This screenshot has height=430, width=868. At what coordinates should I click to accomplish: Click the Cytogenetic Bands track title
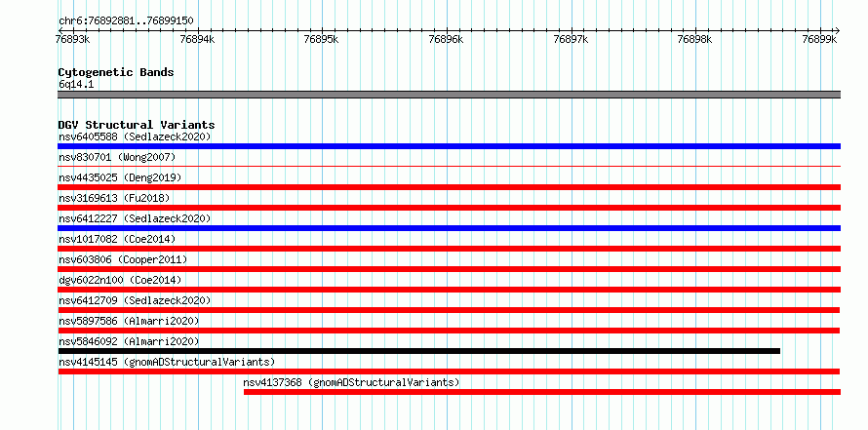(116, 72)
